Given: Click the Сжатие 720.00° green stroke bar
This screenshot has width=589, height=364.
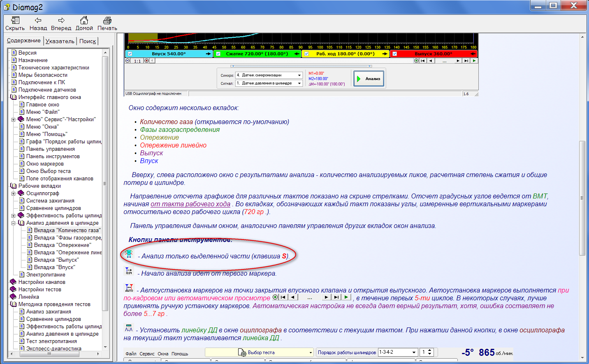Looking at the screenshot, I should click(257, 54).
